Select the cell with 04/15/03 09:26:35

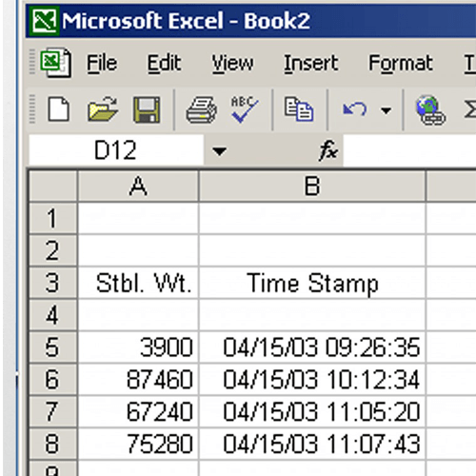[x=312, y=347]
